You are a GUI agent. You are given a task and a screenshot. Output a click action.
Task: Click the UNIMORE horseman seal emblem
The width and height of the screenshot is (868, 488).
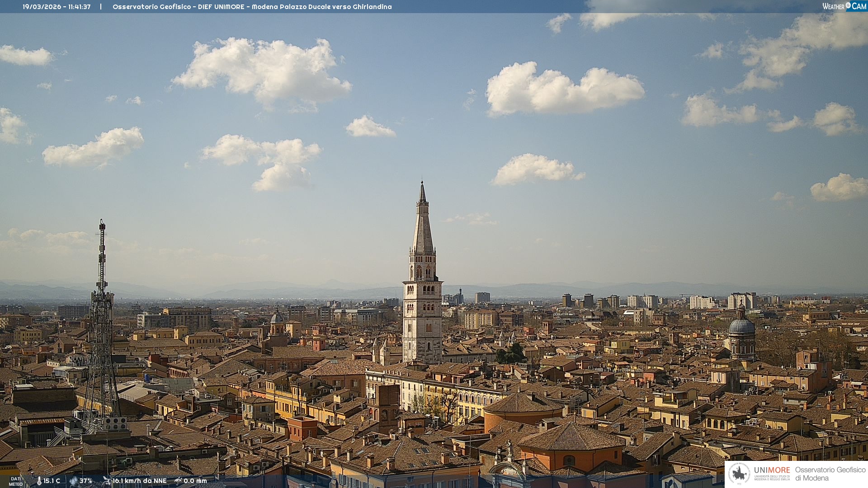[740, 474]
